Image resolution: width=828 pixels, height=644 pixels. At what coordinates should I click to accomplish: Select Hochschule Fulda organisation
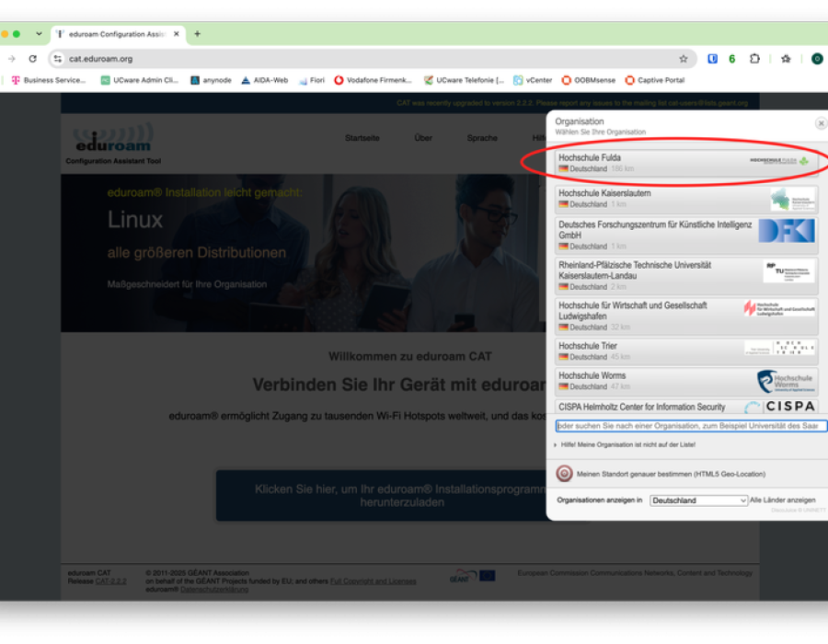(686, 163)
